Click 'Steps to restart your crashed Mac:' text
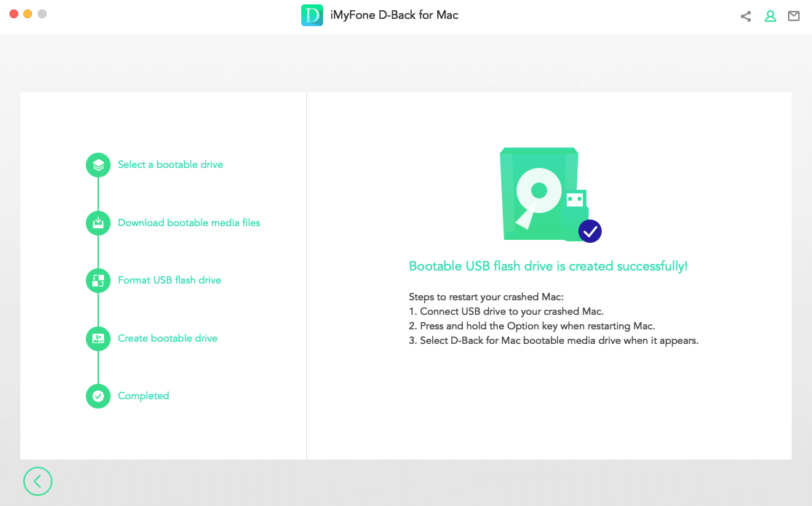Image resolution: width=812 pixels, height=506 pixels. (486, 297)
